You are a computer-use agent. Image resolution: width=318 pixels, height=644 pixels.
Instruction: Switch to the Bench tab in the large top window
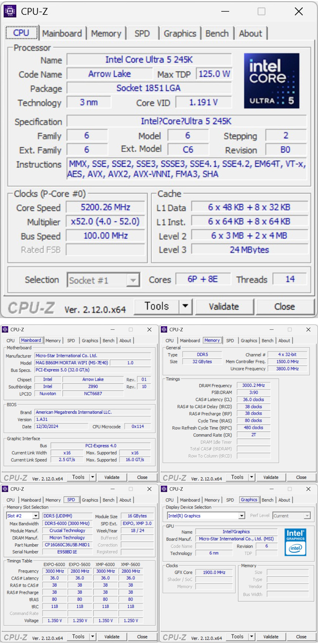(x=217, y=33)
